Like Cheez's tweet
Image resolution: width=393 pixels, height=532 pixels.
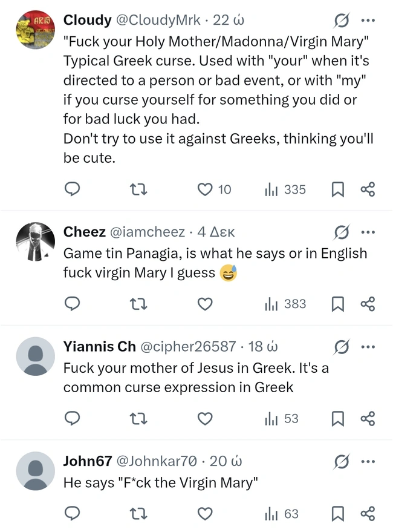(x=206, y=304)
